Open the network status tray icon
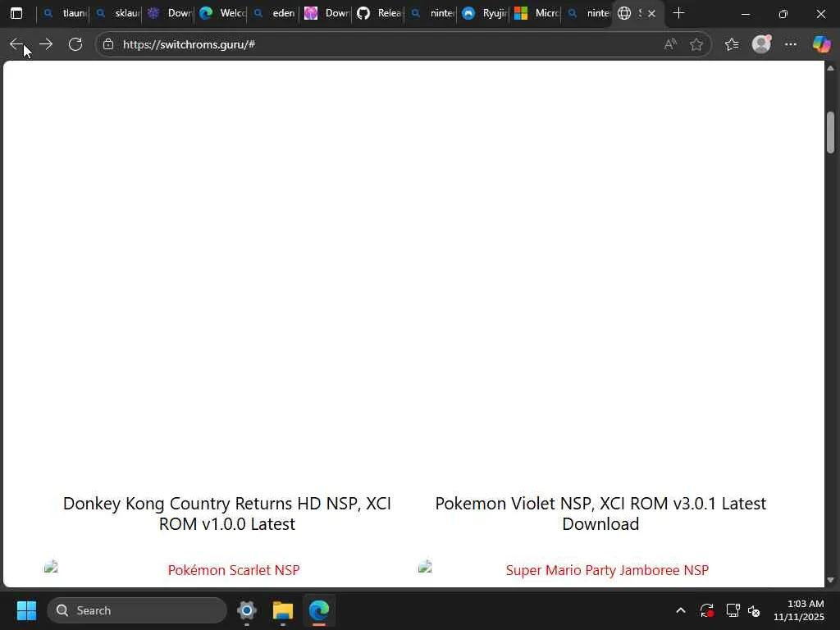This screenshot has width=840, height=630. pyautogui.click(x=733, y=610)
